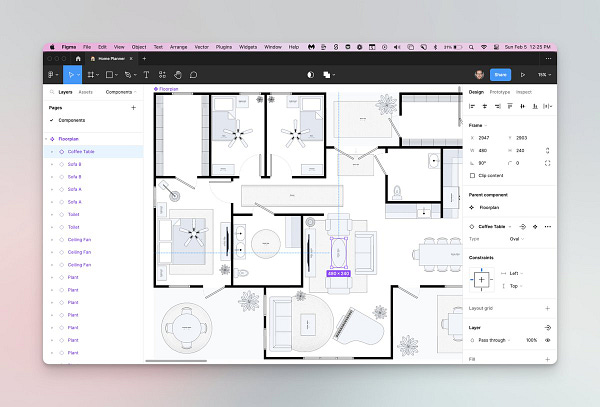This screenshot has height=407, width=600.
Task: Align selection right
Action: point(497,106)
